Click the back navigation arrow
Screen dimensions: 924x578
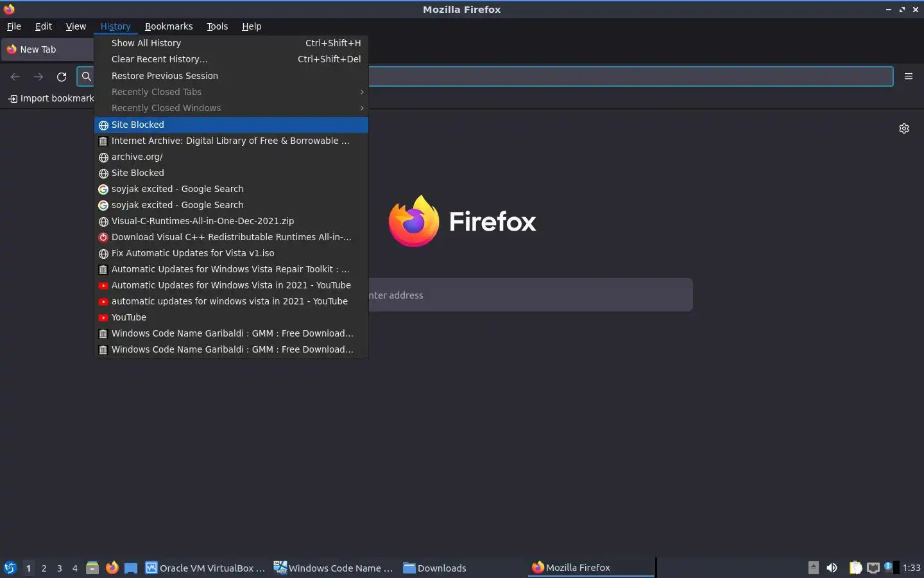15,76
